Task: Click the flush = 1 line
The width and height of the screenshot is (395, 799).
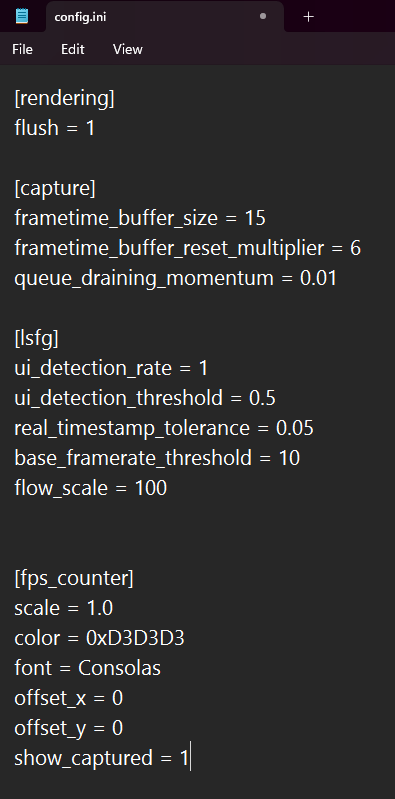Action: [55, 128]
